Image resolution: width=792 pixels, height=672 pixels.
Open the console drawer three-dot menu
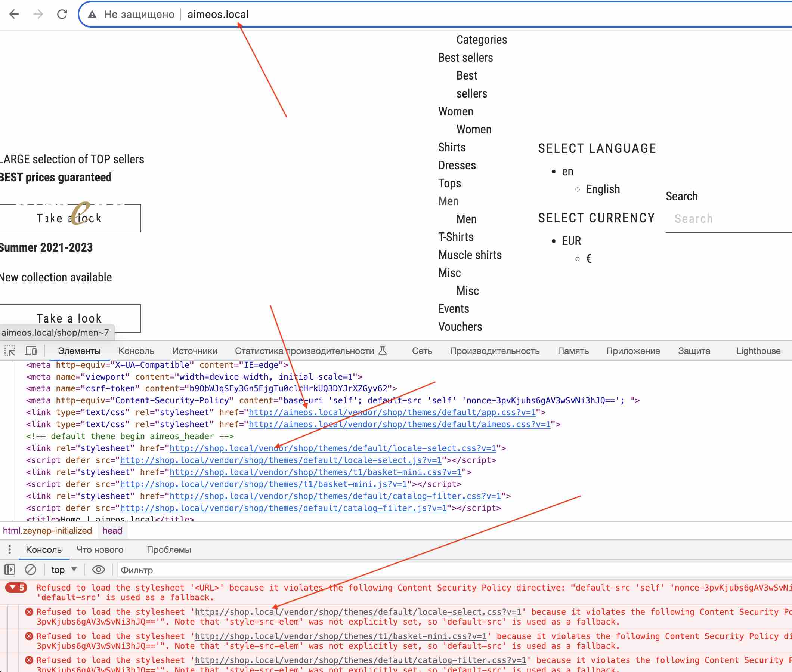point(9,549)
